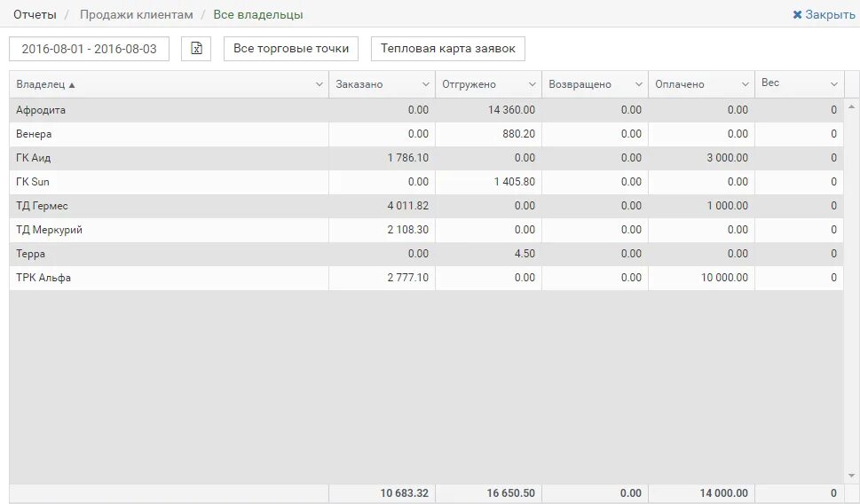Click ordered value 2 777.10
Image resolution: width=860 pixels, height=504 pixels.
pyautogui.click(x=408, y=278)
